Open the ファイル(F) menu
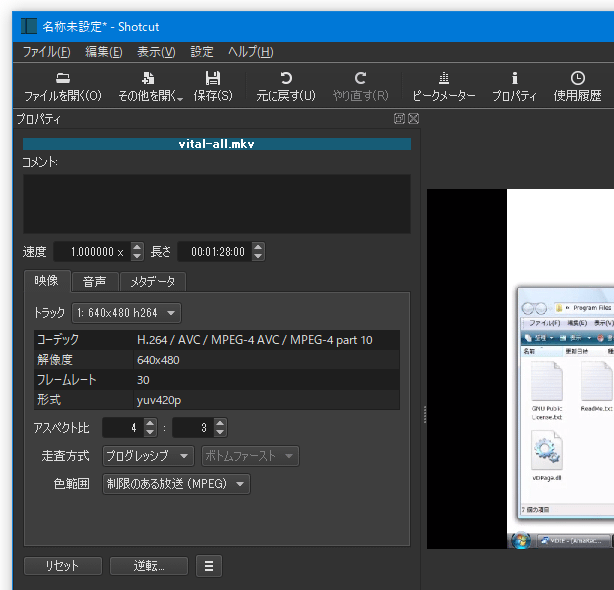The image size is (614, 590). click(x=47, y=52)
